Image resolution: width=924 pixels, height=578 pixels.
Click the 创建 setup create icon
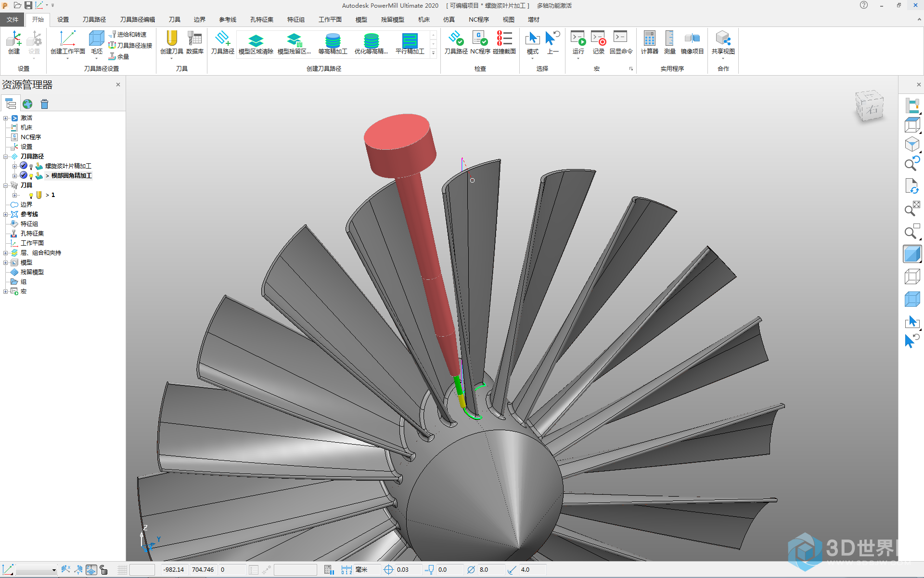pos(14,39)
